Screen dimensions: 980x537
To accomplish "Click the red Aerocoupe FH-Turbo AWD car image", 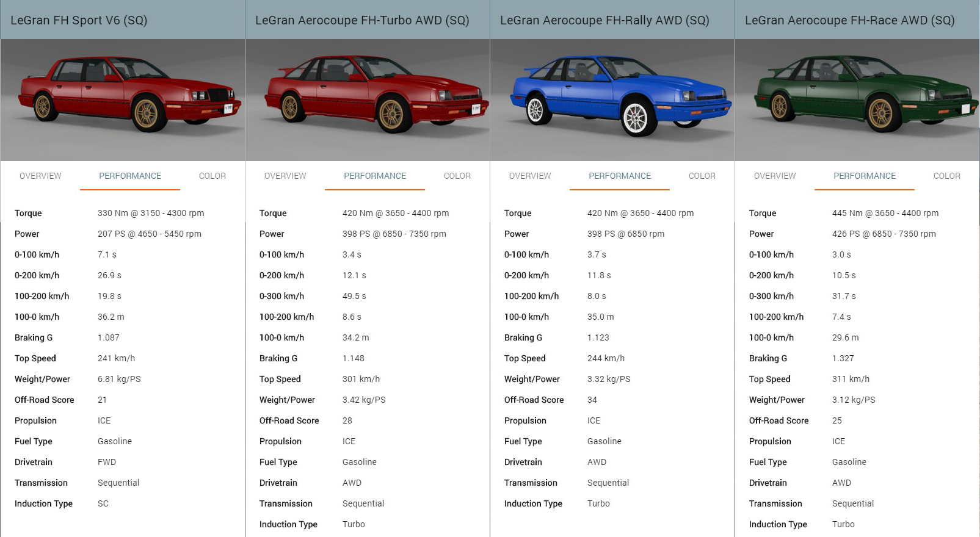I will click(x=368, y=100).
